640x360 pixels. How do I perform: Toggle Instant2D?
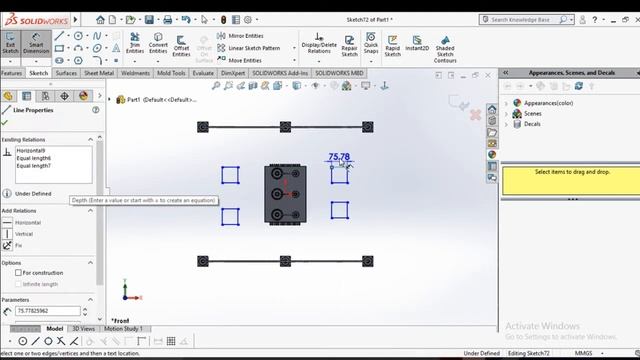click(x=417, y=43)
